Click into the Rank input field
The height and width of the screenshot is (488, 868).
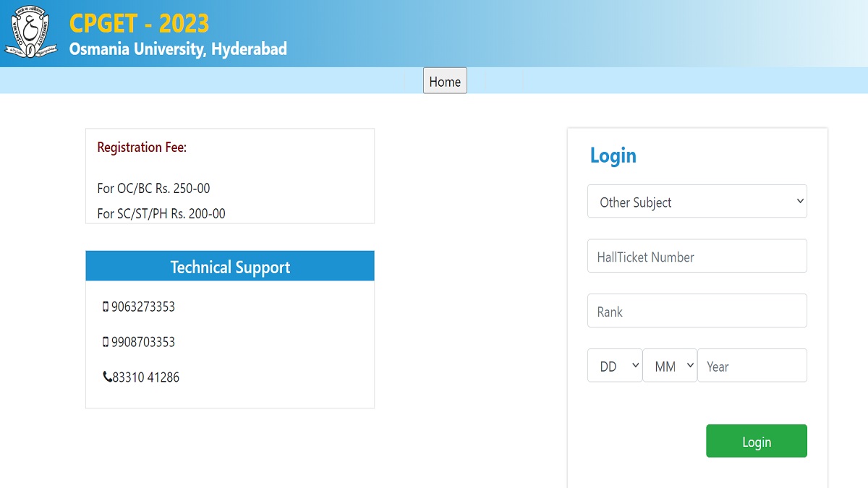[697, 311]
